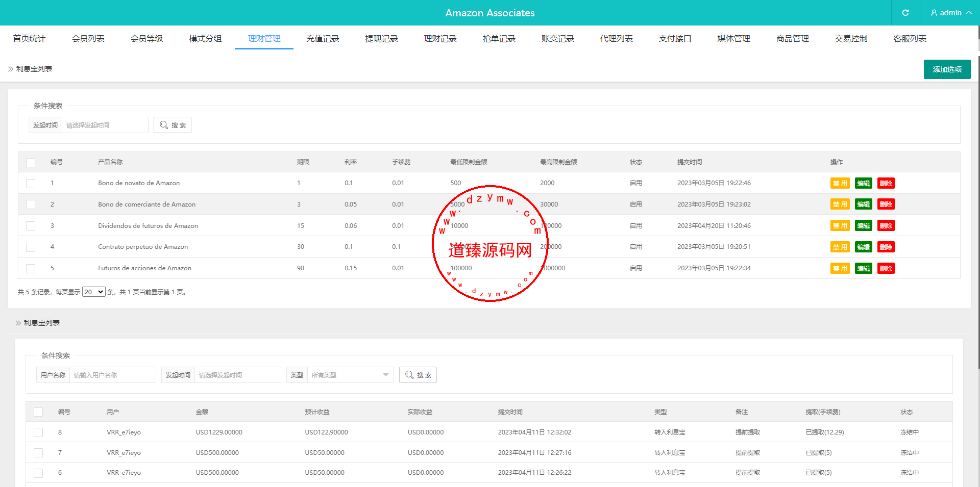The height and width of the screenshot is (487, 980).
Task: Click the 添加选项 button
Action: point(947,69)
